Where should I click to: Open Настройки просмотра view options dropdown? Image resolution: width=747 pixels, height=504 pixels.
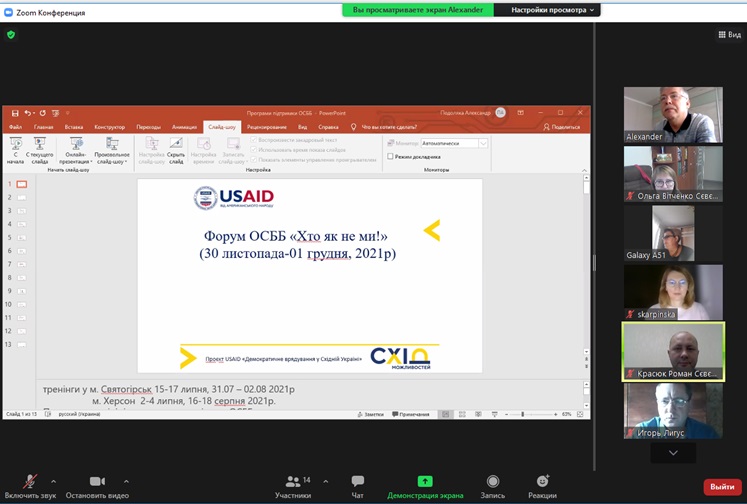coord(554,10)
